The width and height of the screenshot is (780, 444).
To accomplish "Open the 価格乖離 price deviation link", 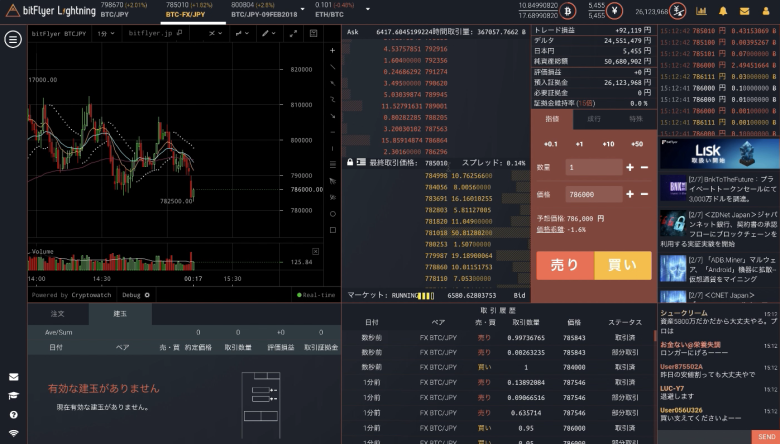I will coord(550,230).
